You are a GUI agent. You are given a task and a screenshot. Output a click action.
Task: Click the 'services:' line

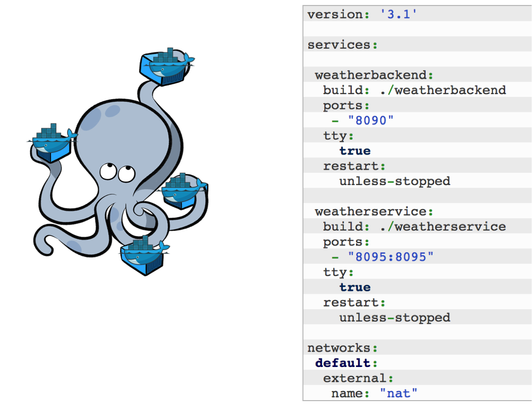point(342,45)
